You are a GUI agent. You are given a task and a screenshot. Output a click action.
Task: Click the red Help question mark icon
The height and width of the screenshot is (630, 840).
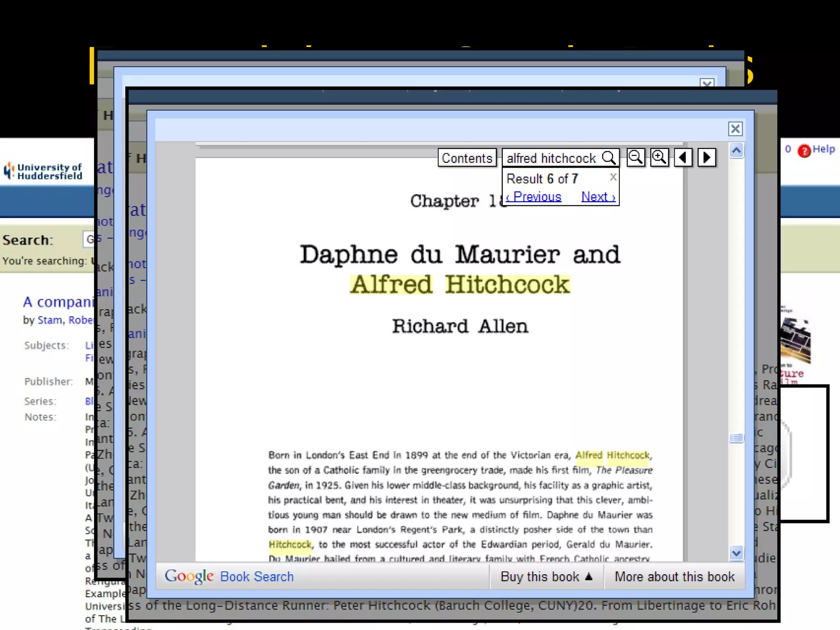[804, 151]
